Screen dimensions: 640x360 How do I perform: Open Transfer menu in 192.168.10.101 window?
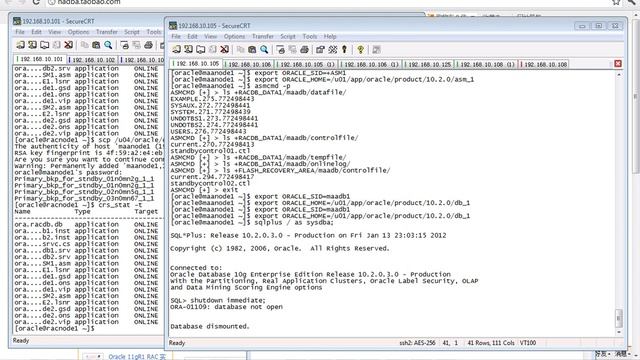[x=107, y=32]
